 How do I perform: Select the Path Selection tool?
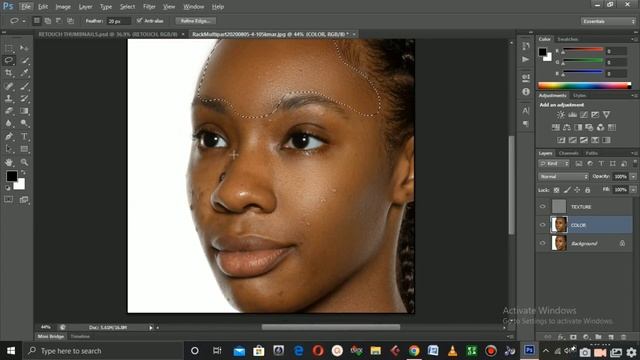pos(9,149)
